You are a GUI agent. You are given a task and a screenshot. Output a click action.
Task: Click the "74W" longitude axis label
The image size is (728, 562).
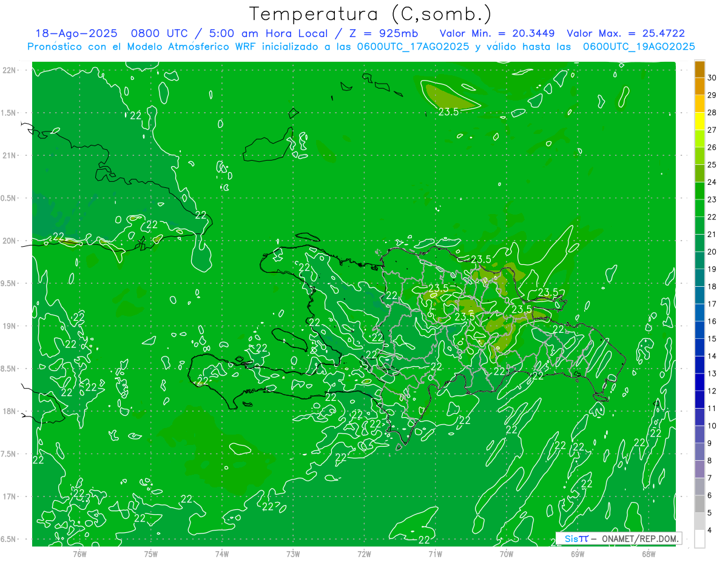pyautogui.click(x=222, y=554)
